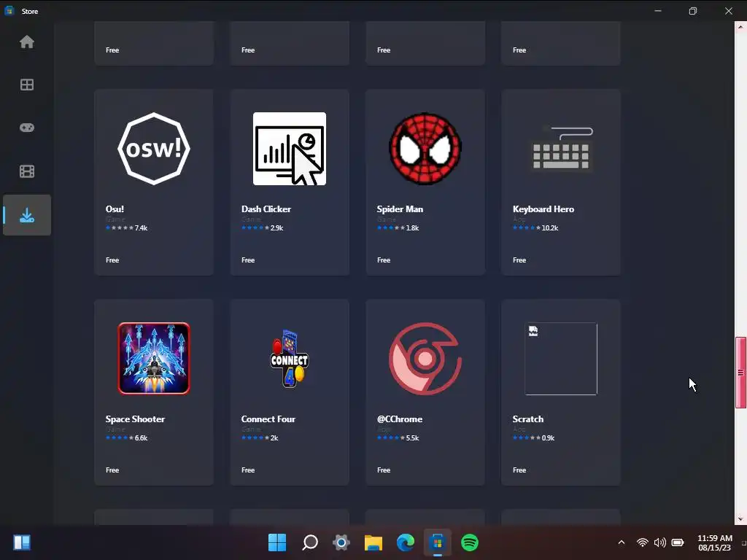Open the Downloads sidebar section

click(x=27, y=215)
